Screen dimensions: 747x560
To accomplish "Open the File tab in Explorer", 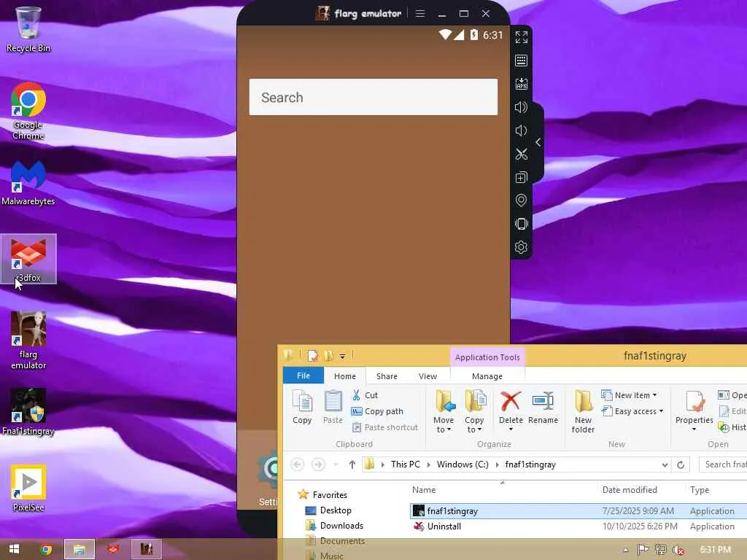I will tap(303, 376).
